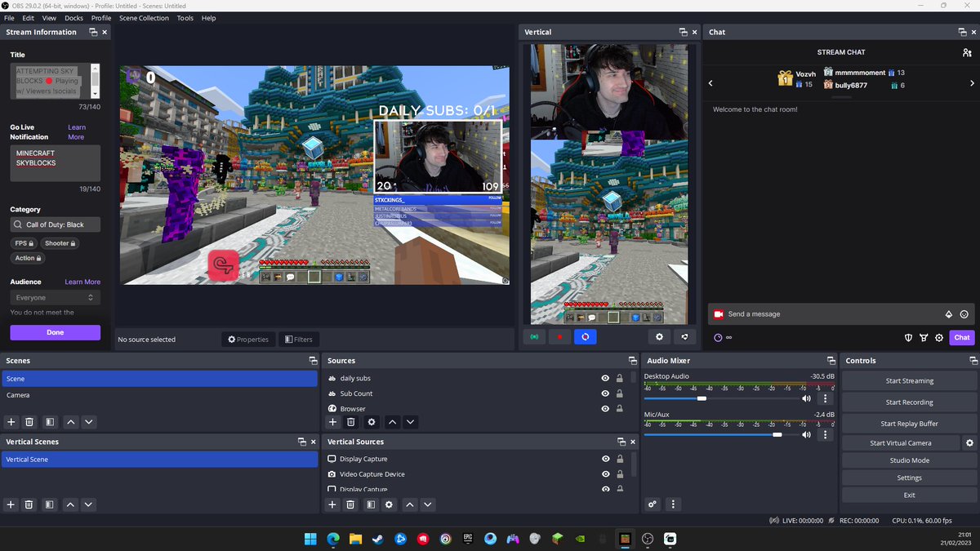Screen dimensions: 980x551
Task: Open source properties gear in Sources panel
Action: click(x=372, y=422)
